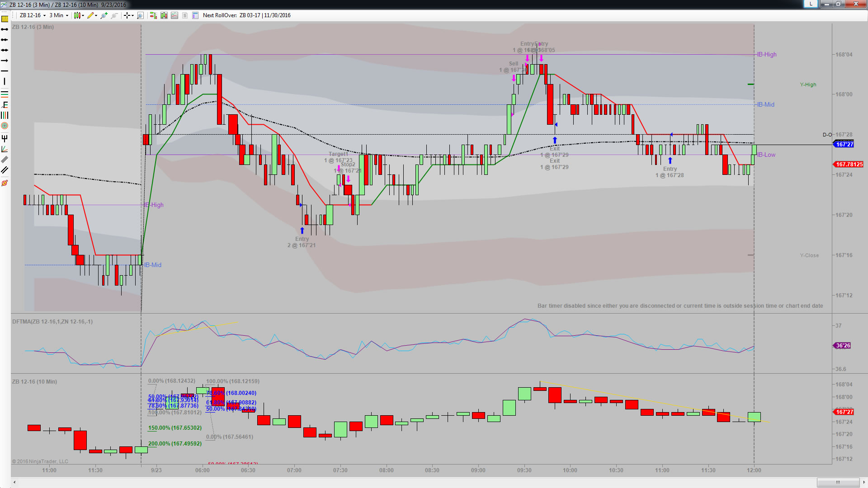
Task: Click the Zoom In magnifier icon
Action: (x=104, y=15)
